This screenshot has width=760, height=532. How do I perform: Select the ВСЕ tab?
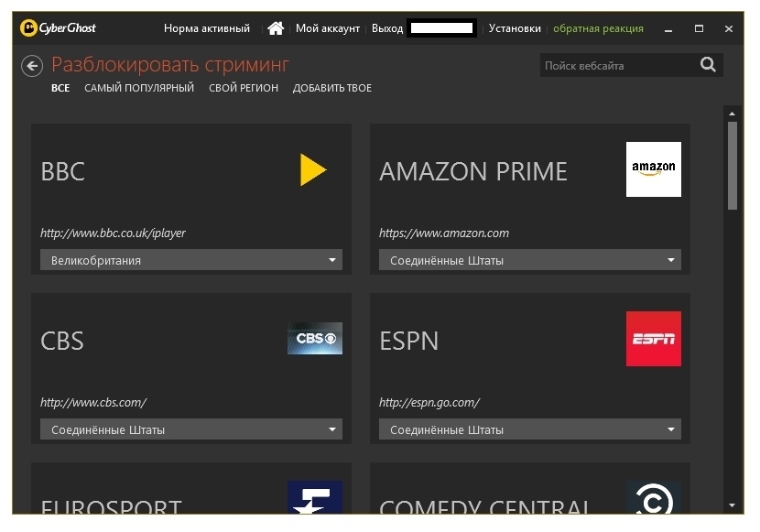coord(60,88)
